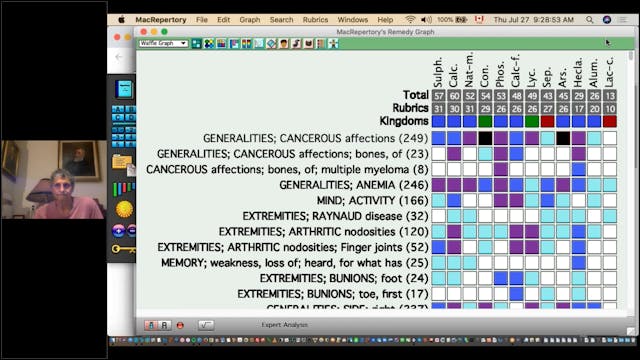640x360 pixels.
Task: Select rubric 'EXTREMITIES; ARTHRITIC nodosities (120)'
Action: [x=324, y=231]
